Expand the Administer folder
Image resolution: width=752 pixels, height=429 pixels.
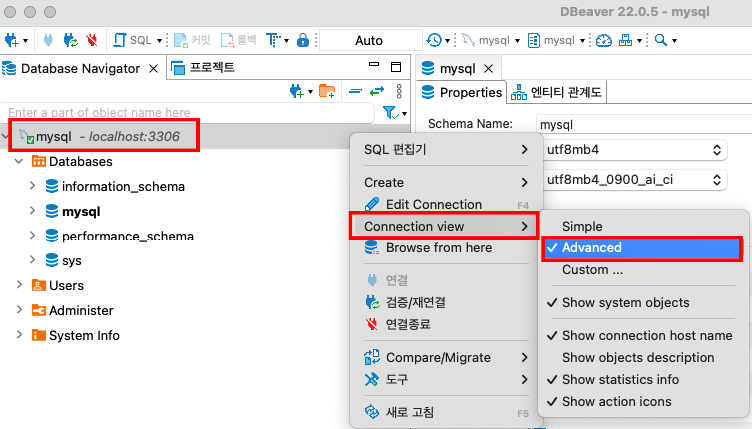(19, 310)
